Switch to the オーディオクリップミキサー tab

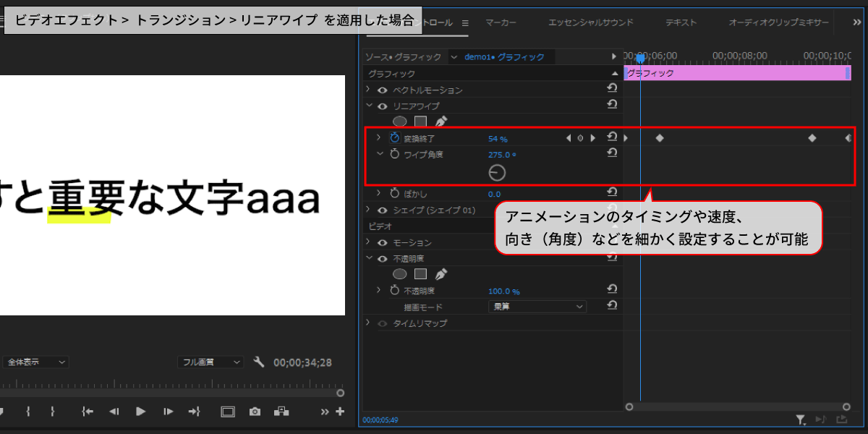[779, 22]
